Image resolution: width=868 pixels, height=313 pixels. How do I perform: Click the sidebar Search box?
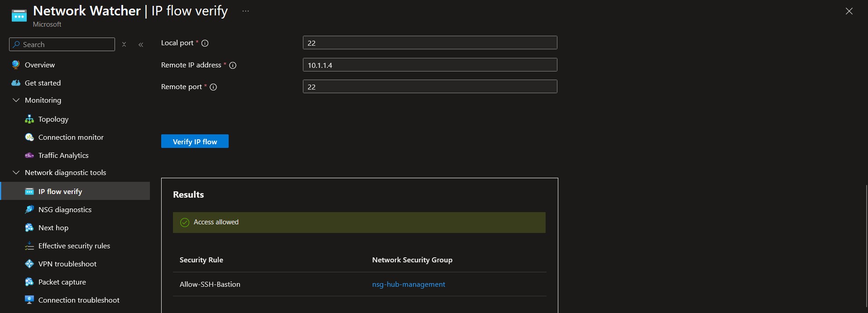[x=62, y=44]
